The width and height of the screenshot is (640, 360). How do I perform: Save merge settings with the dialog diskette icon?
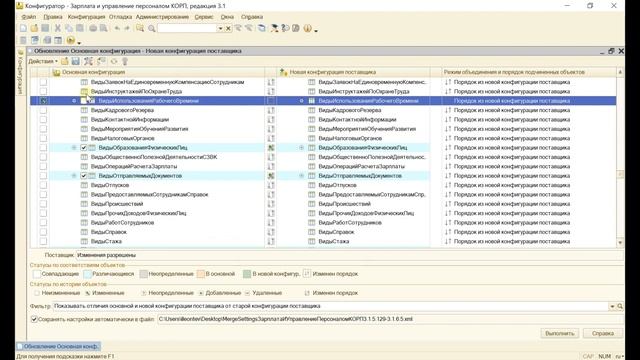coord(76,61)
